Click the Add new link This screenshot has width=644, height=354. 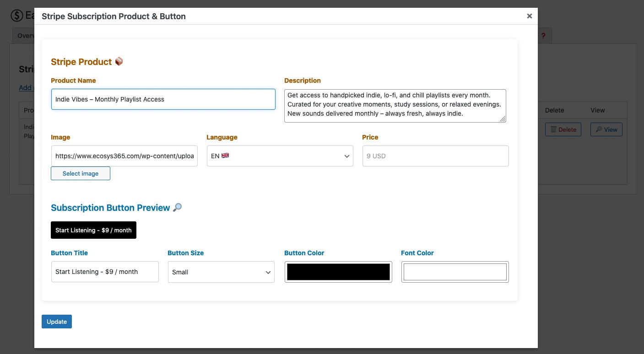point(25,88)
